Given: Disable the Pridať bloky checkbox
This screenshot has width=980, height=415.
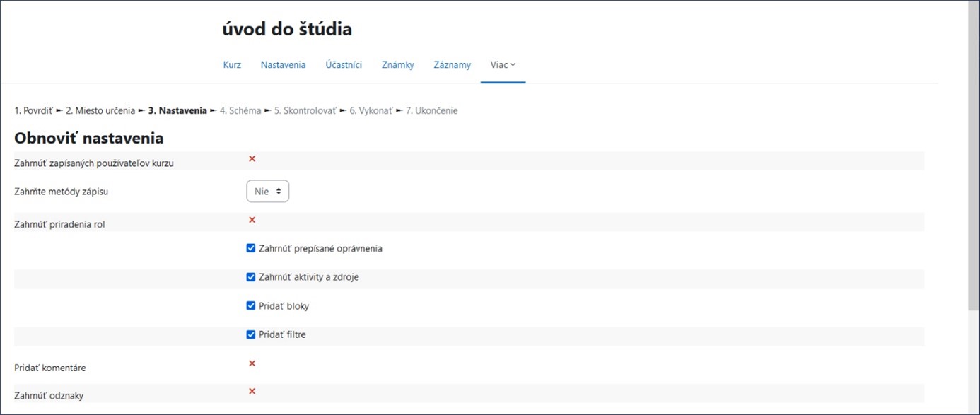Looking at the screenshot, I should pyautogui.click(x=250, y=306).
